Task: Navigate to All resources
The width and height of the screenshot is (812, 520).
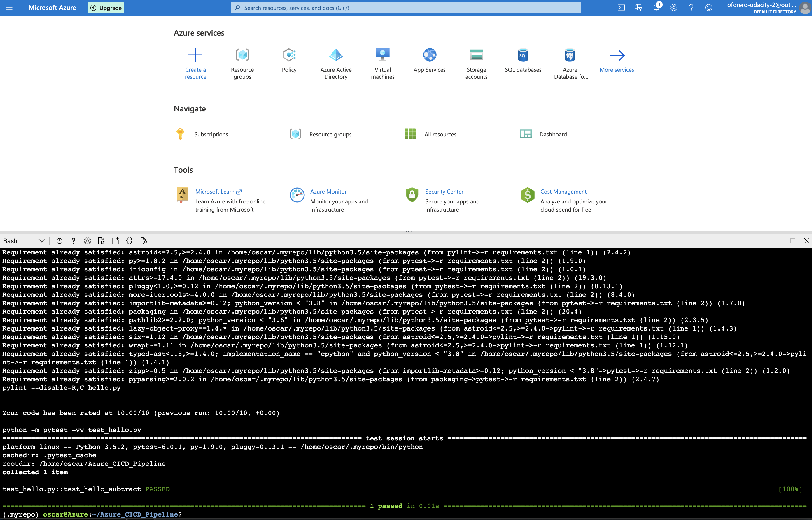Action: pyautogui.click(x=440, y=134)
